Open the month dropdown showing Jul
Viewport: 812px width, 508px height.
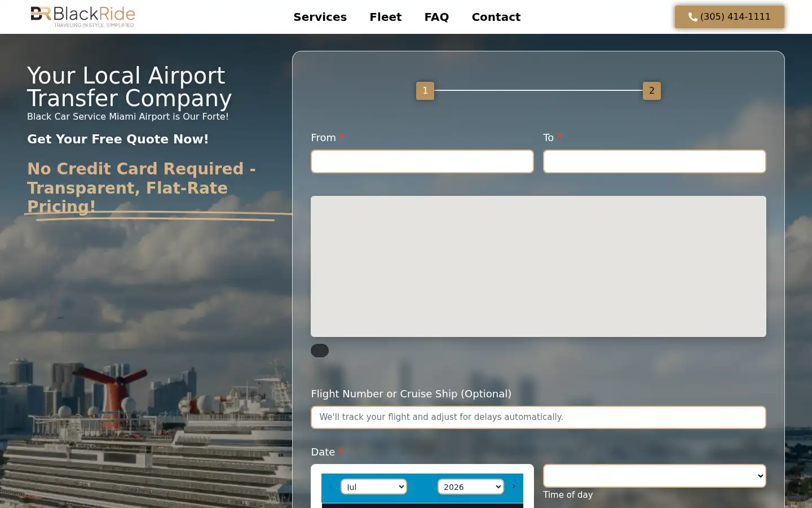(x=374, y=487)
